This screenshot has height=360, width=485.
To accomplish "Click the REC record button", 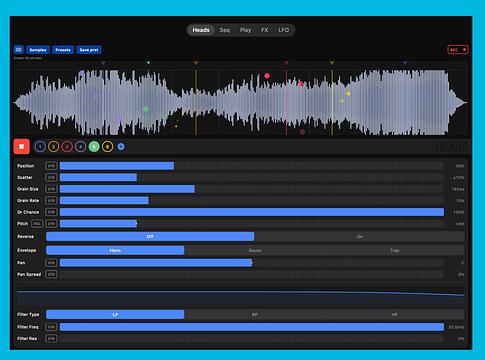I will [458, 50].
